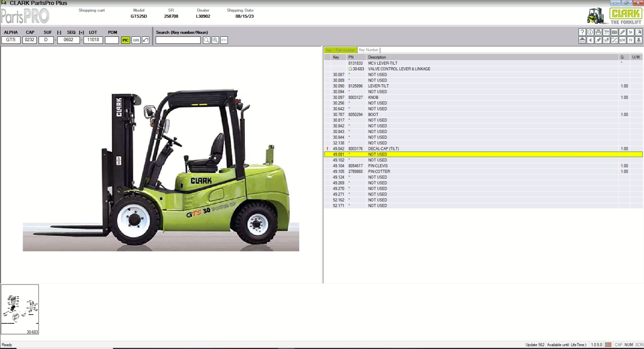
Task: Select the PIN-COTTER row
Action: pos(483,171)
